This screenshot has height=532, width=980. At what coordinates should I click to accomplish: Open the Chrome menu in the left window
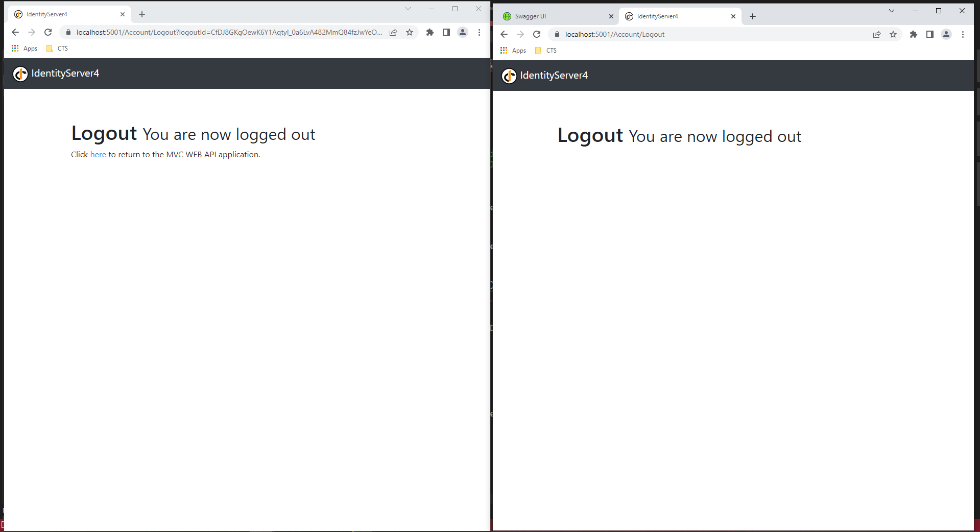pos(479,32)
